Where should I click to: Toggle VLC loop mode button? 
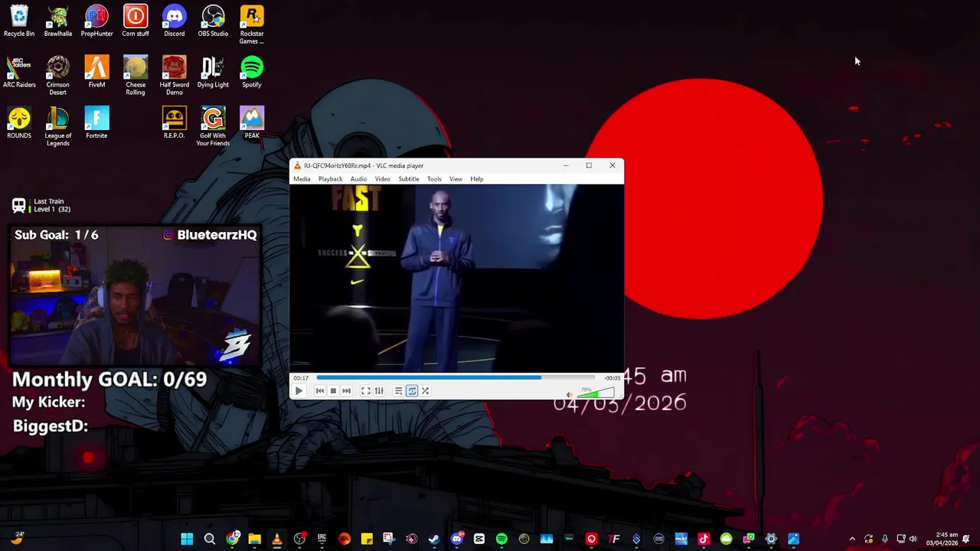(412, 391)
